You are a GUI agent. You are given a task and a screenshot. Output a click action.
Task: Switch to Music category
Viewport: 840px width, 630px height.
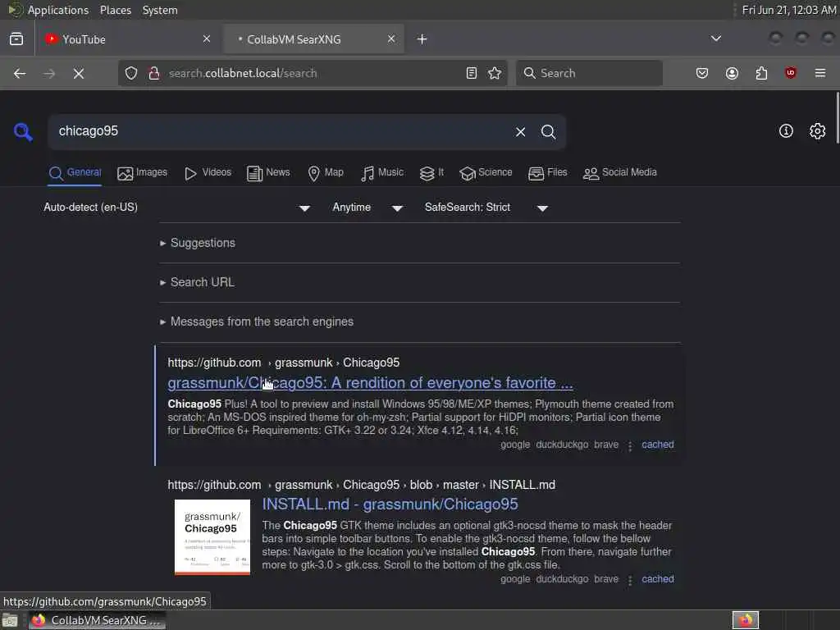(x=382, y=172)
